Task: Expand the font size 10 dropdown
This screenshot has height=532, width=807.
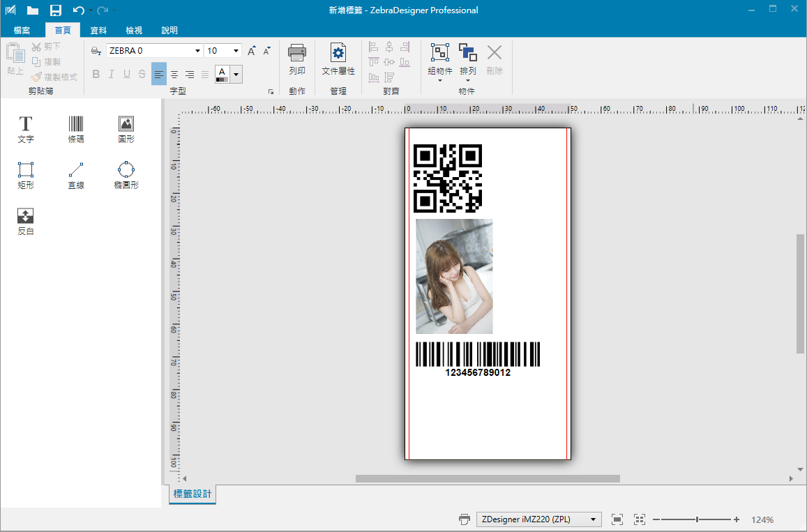Action: click(236, 51)
